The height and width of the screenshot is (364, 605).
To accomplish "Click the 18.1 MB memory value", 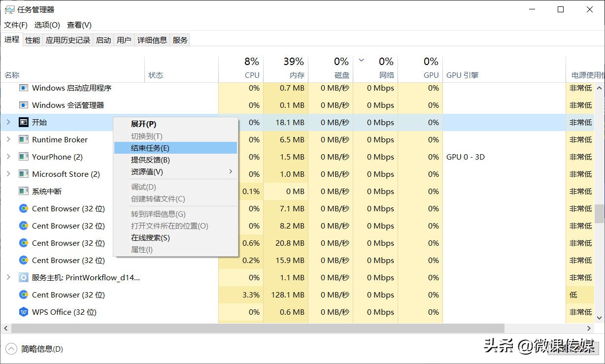I will [290, 123].
